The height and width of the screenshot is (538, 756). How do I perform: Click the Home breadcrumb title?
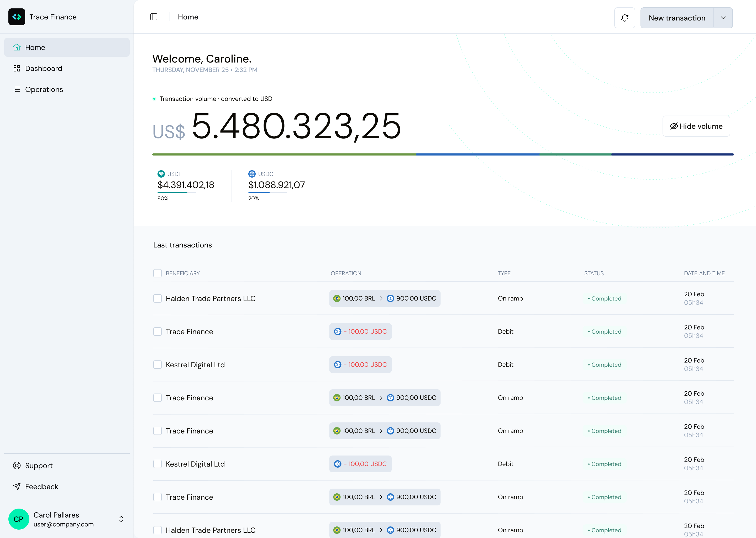[x=188, y=17]
